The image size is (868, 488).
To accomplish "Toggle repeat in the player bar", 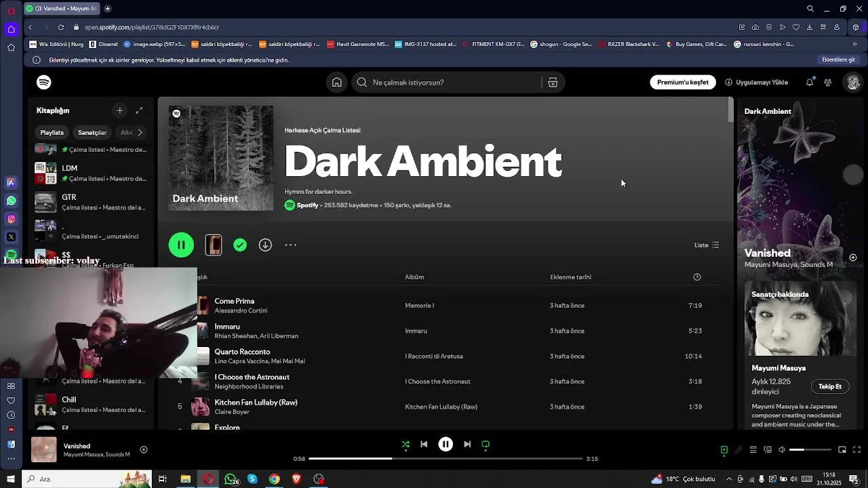I will tap(486, 445).
